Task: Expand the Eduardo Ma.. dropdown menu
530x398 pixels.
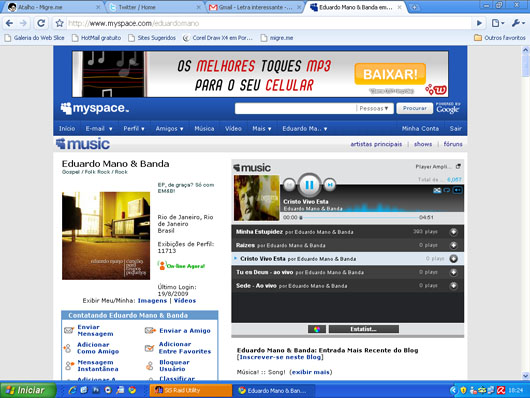Action: [x=305, y=128]
